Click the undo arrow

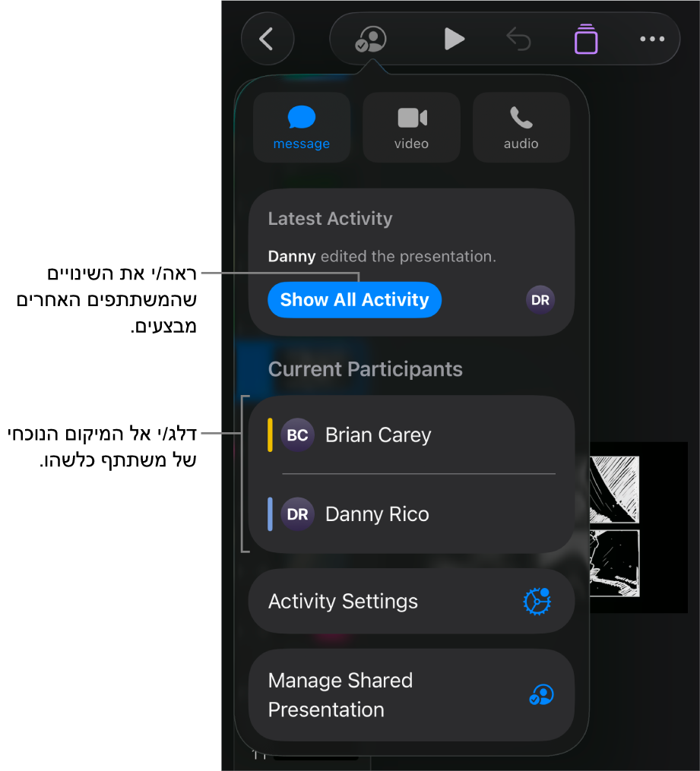tap(518, 39)
